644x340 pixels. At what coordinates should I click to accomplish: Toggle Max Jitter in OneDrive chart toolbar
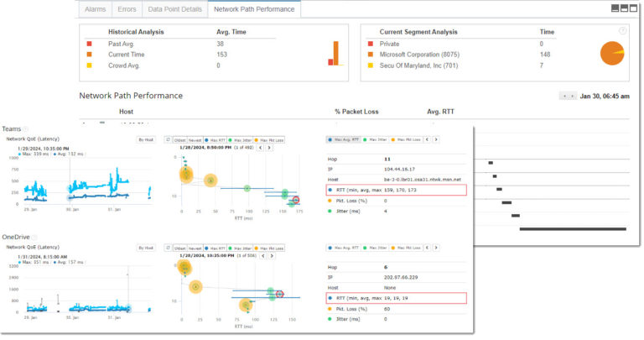tap(241, 248)
